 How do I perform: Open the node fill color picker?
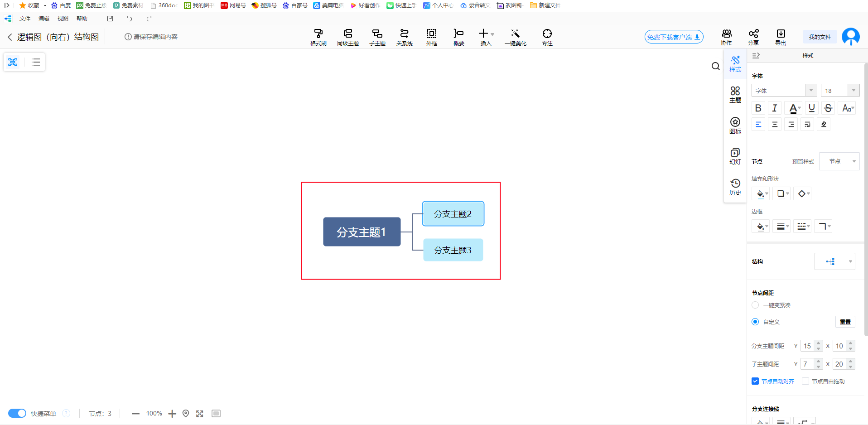760,194
